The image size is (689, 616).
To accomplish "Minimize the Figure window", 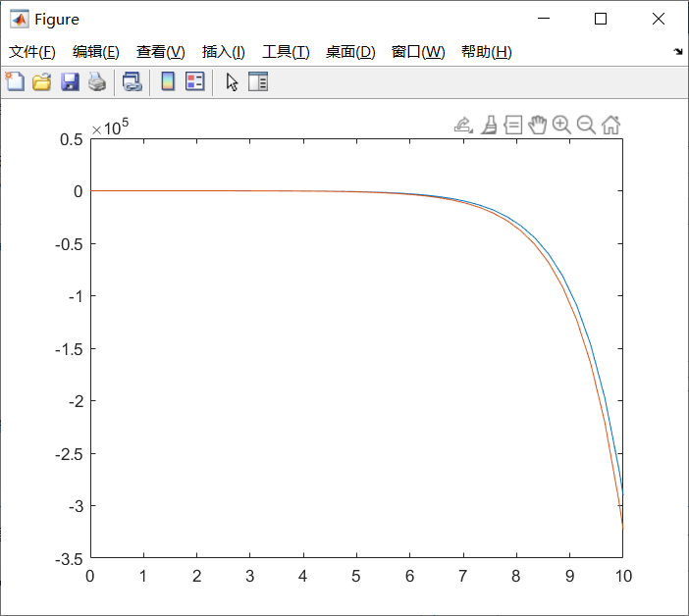I will (x=544, y=19).
